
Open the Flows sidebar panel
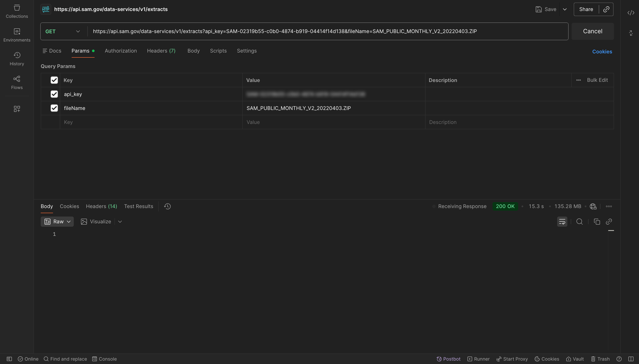[17, 82]
